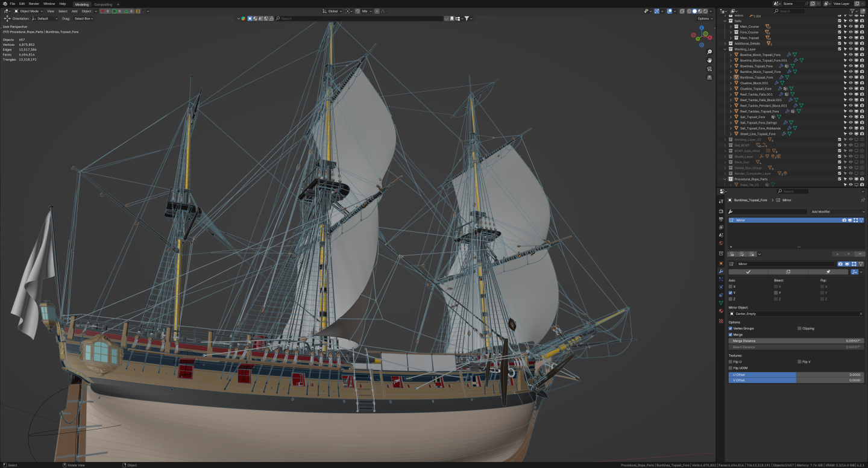Hide Main_Topsail with its eye icon
Screen dimensions: 868x468
pos(851,37)
